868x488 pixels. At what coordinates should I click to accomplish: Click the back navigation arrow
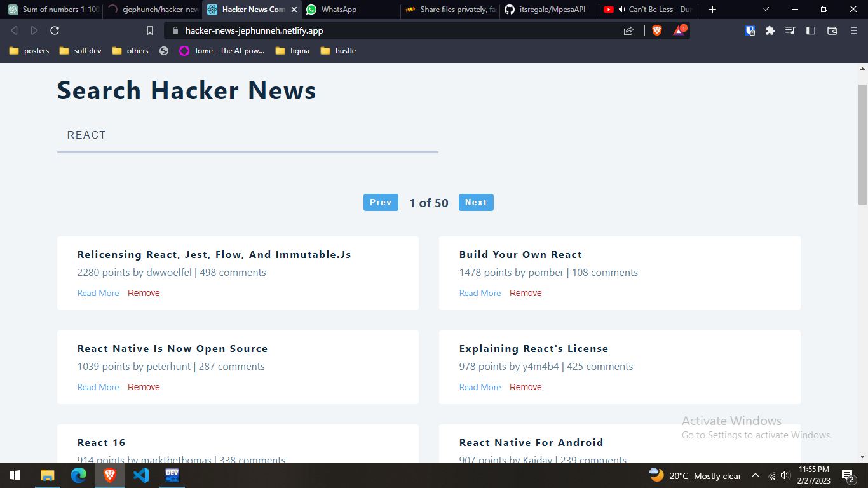pos(14,30)
